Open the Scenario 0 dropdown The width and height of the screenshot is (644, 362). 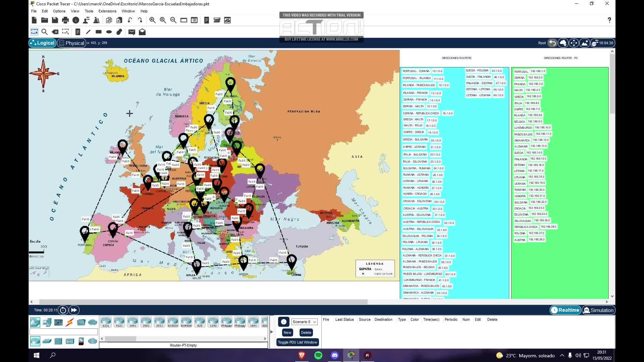coord(304,322)
